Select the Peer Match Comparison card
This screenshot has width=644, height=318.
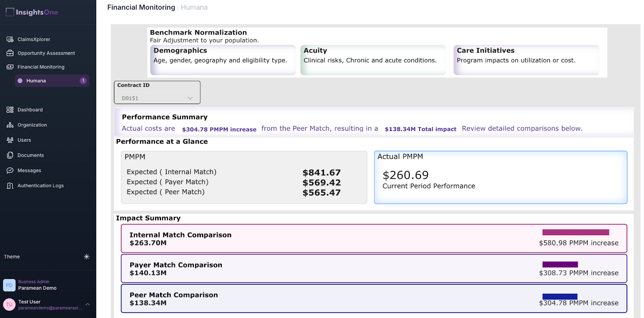374,298
